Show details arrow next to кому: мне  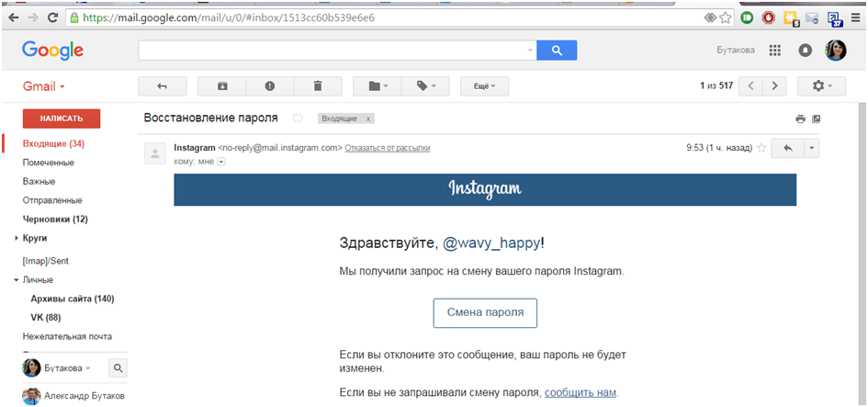(221, 162)
